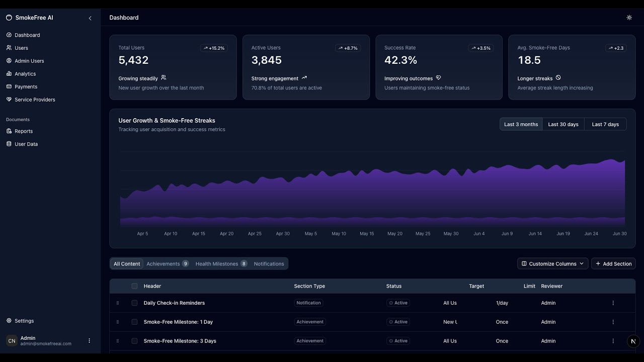Click the Target cell showing New U
The height and width of the screenshot is (362, 644).
[450, 322]
